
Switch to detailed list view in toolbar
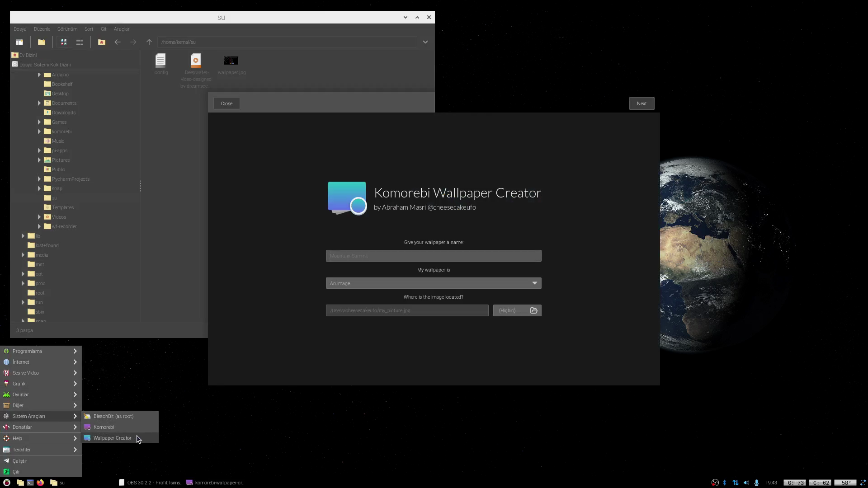click(80, 42)
